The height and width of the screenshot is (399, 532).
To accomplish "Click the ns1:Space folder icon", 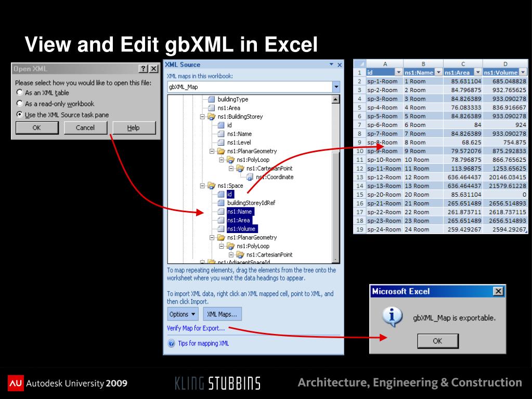I will pos(211,186).
